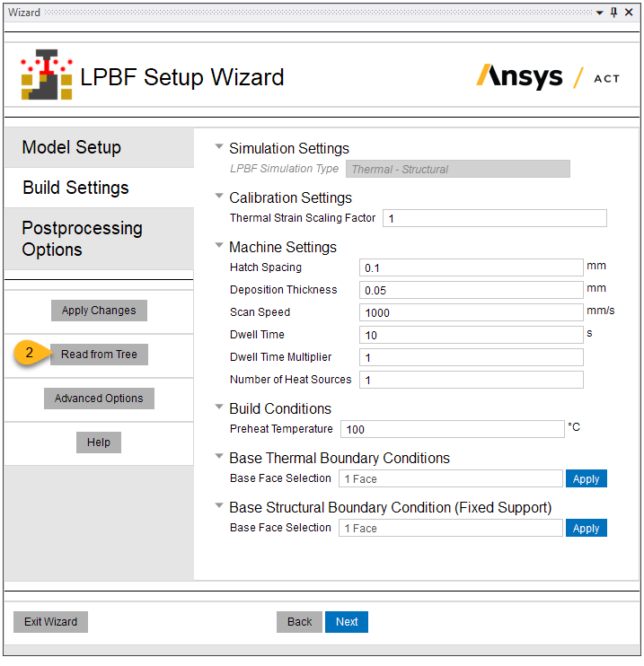Close the Wizard panel
The image size is (644, 666).
tap(629, 13)
